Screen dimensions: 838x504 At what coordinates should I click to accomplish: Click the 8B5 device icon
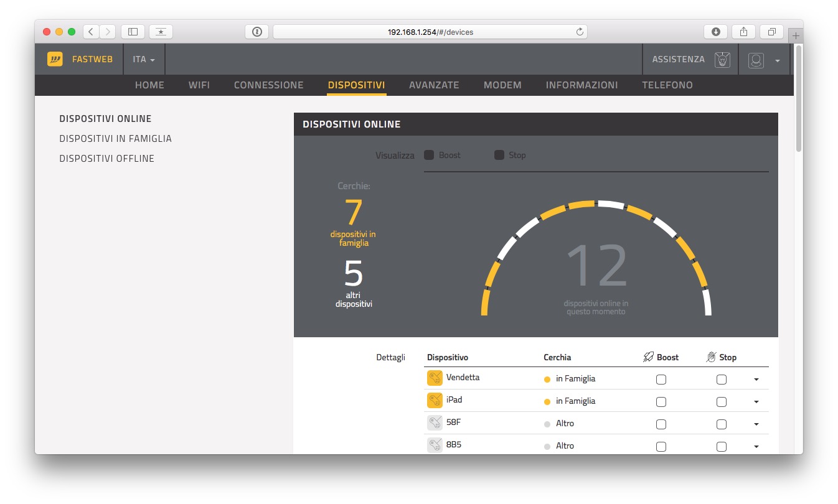[x=435, y=445]
